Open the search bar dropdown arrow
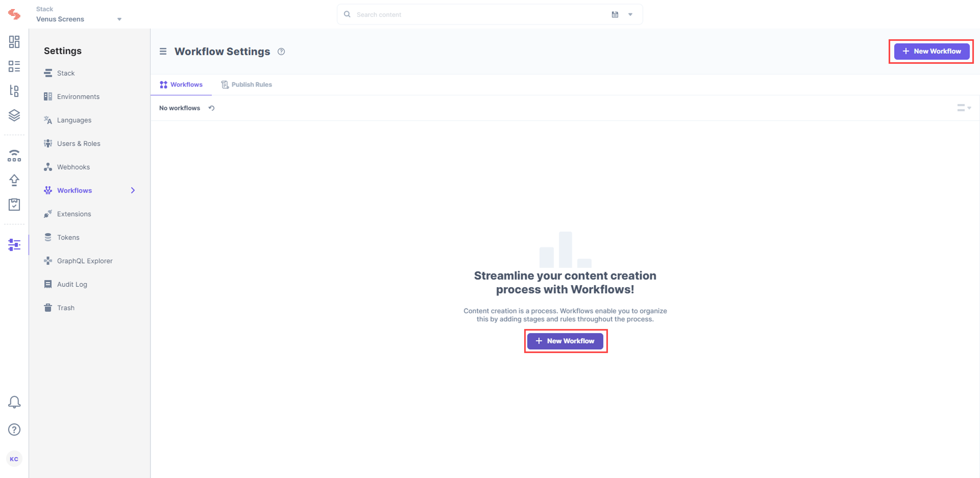The image size is (980, 478). coord(630,15)
